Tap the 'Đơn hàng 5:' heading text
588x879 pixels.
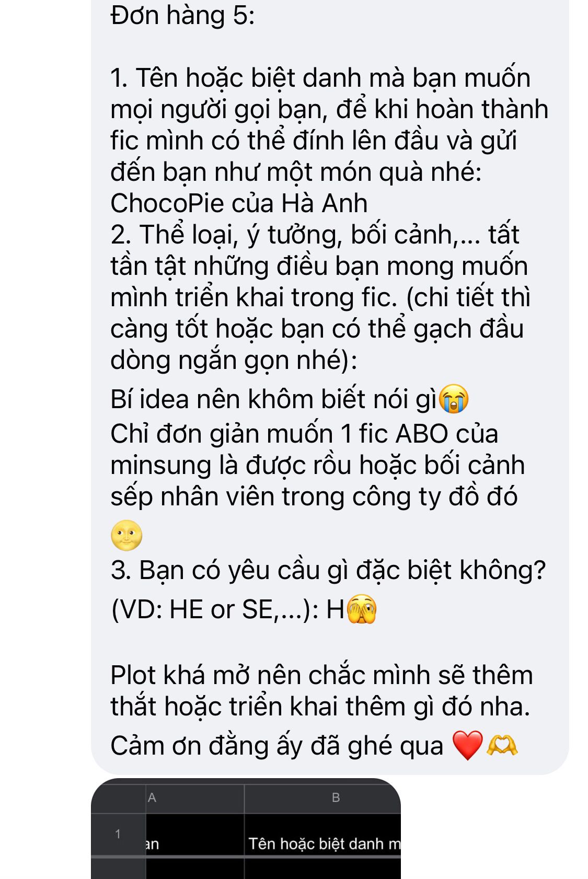182,15
